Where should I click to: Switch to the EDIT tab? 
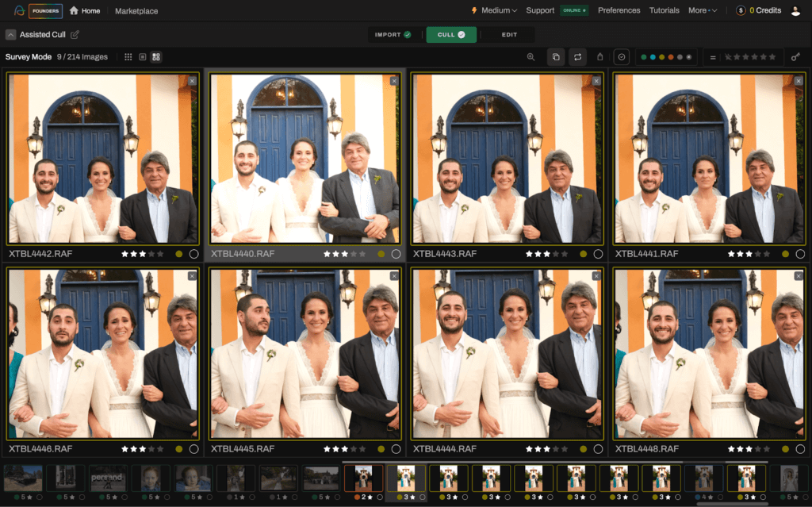click(509, 35)
